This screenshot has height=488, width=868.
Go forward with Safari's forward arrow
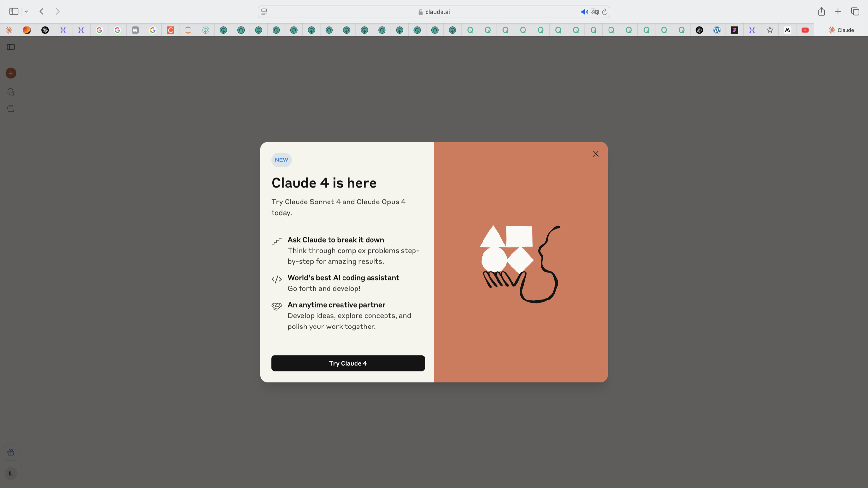click(x=58, y=11)
